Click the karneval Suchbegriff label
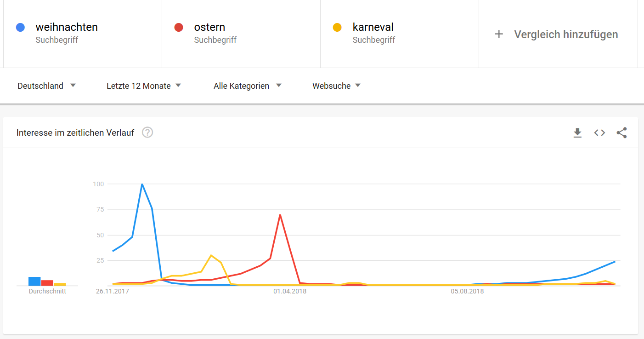 [x=373, y=40]
